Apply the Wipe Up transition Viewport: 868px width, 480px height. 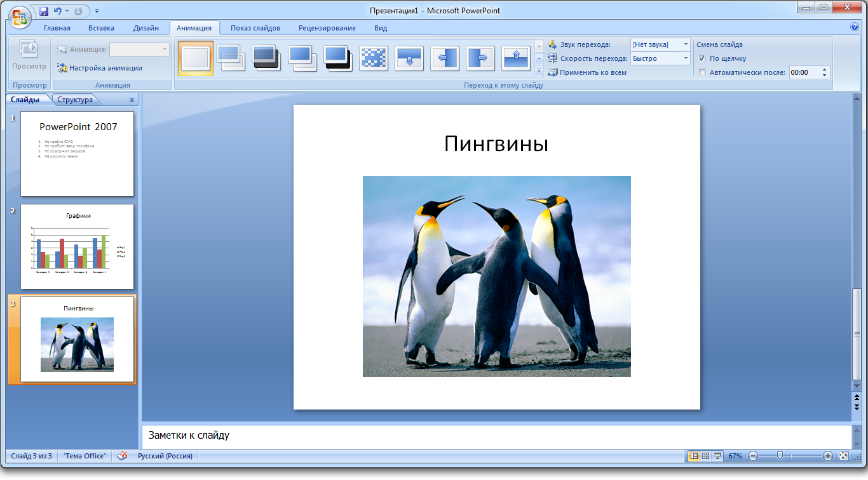[x=516, y=58]
